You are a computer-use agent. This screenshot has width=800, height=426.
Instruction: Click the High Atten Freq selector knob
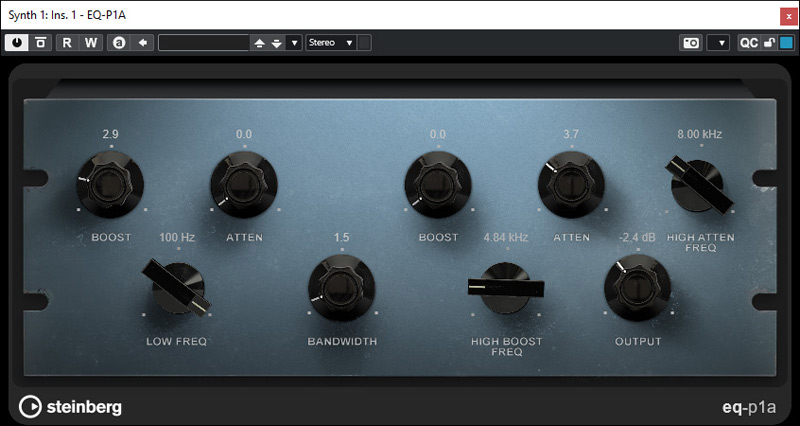coord(698,185)
